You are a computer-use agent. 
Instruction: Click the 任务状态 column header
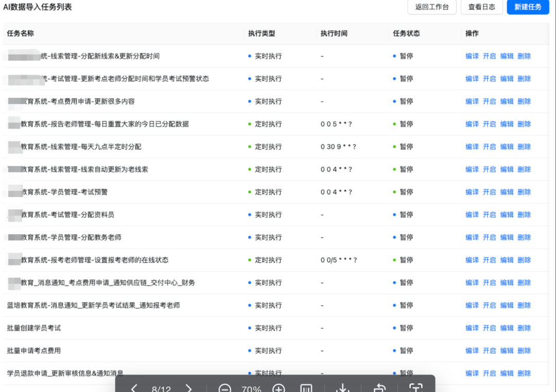tap(406, 33)
